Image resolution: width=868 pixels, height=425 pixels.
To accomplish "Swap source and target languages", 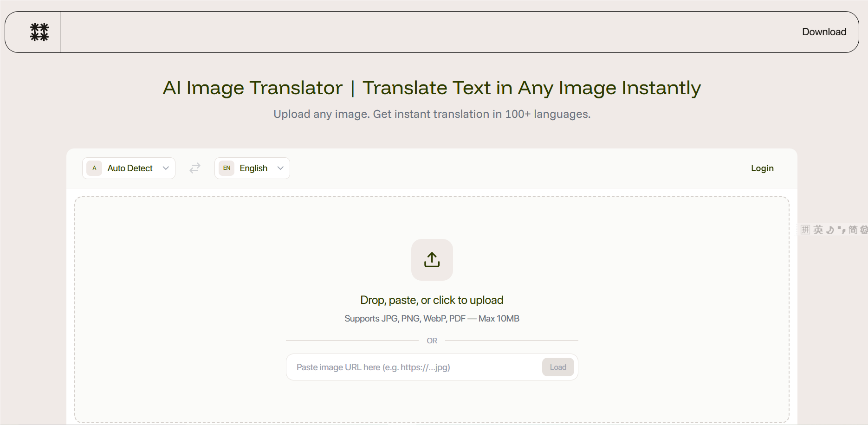I will 195,168.
